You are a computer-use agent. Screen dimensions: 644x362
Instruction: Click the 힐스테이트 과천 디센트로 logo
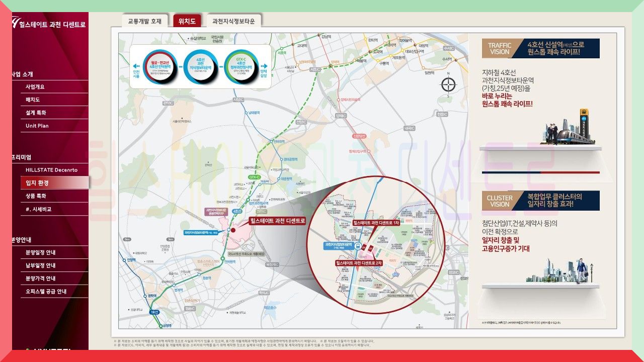(49, 24)
